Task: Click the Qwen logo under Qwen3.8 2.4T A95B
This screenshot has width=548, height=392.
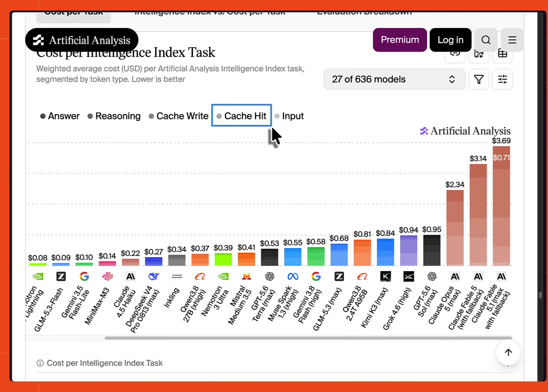Action: point(362,277)
